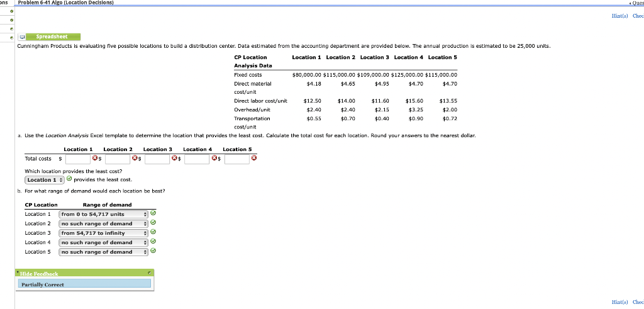The image size is (644, 309).
Task: Click green check for Location 3 range
Action: [x=153, y=232]
